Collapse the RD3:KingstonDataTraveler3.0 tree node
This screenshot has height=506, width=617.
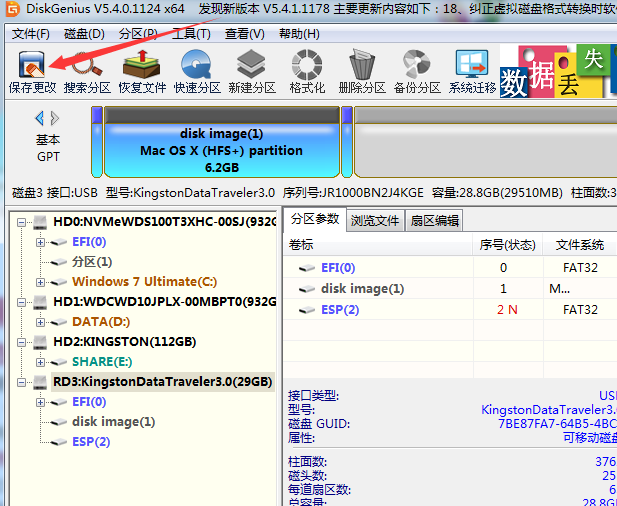[21, 382]
